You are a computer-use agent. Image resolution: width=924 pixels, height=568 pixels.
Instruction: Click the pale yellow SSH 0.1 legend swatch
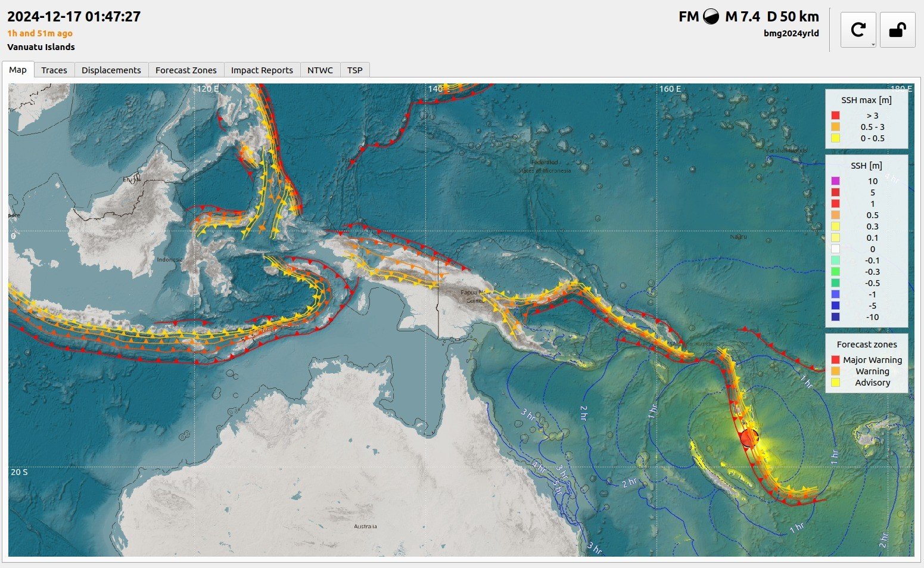tap(835, 238)
